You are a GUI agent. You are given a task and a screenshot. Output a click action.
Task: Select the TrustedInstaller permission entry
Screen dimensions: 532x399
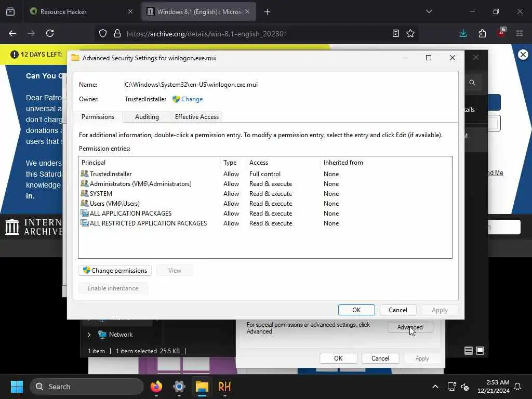click(264, 174)
